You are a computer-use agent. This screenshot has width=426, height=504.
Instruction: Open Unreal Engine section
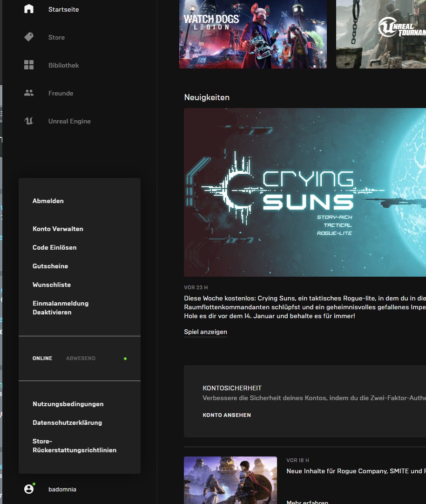tap(69, 121)
